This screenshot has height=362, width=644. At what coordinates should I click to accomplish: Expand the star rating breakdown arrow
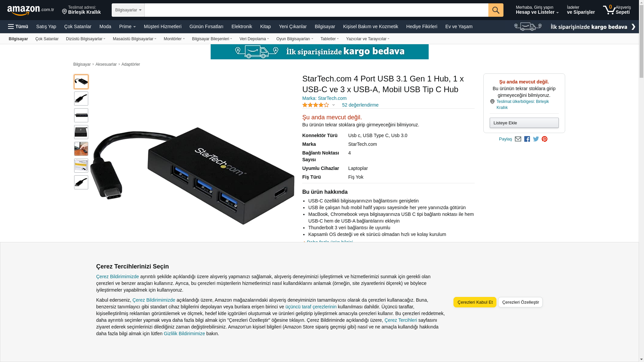coord(333,105)
